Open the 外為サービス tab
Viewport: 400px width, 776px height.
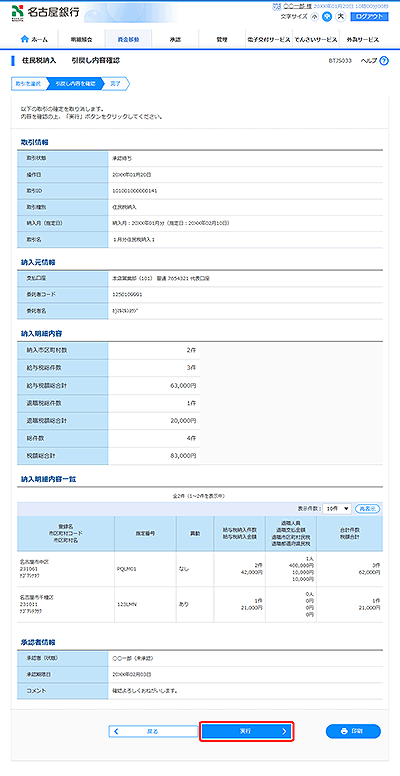(x=362, y=39)
